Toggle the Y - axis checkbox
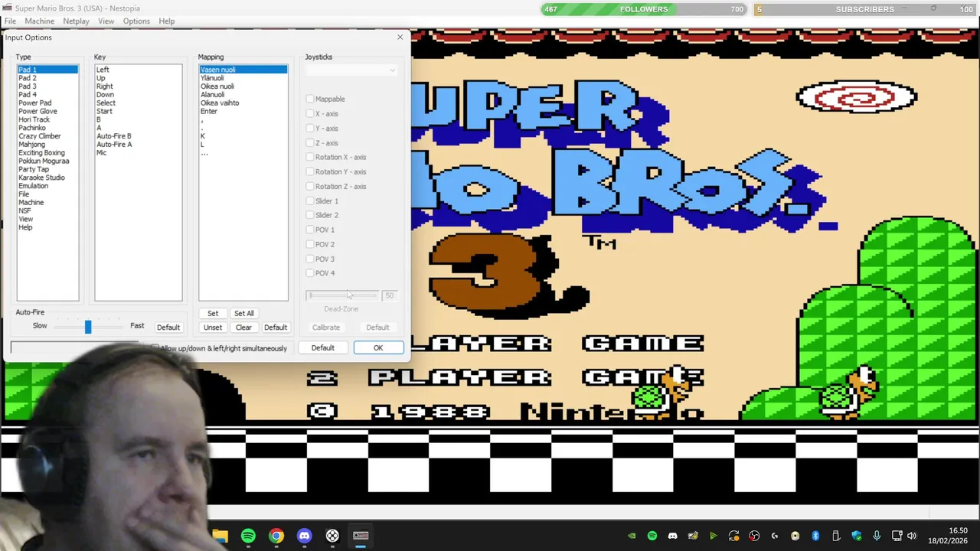Image resolution: width=980 pixels, height=551 pixels. 310,128
